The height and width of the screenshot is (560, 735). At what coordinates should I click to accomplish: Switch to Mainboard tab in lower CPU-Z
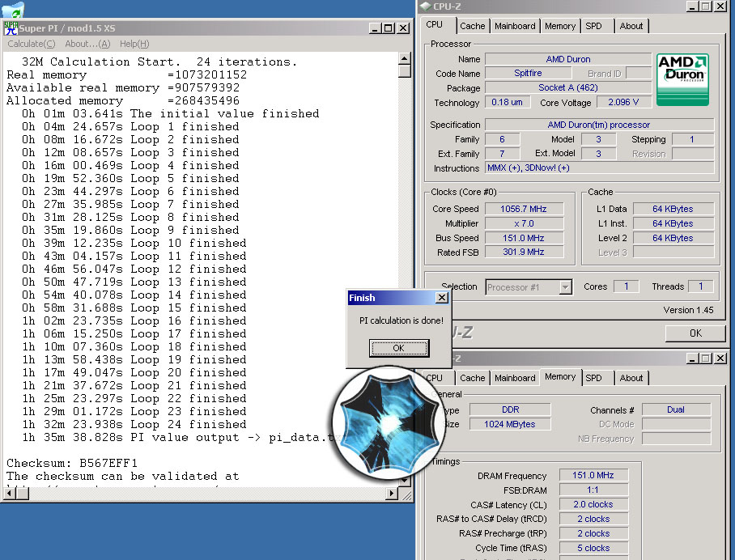tap(515, 378)
